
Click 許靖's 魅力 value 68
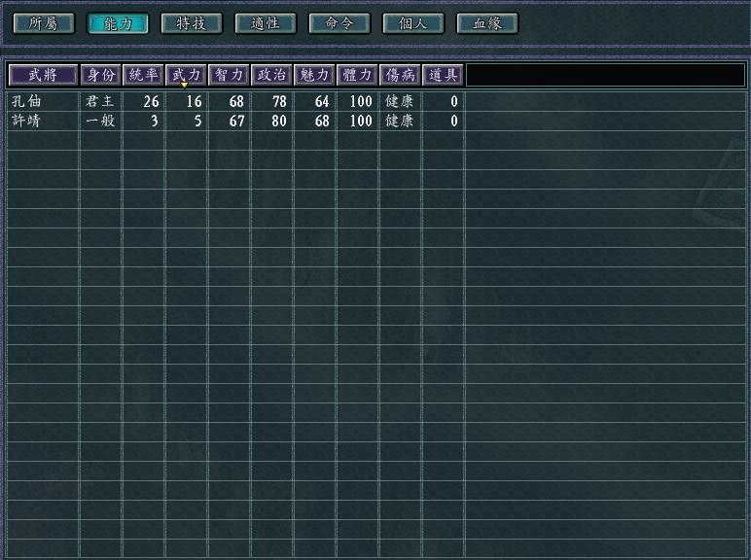click(322, 121)
